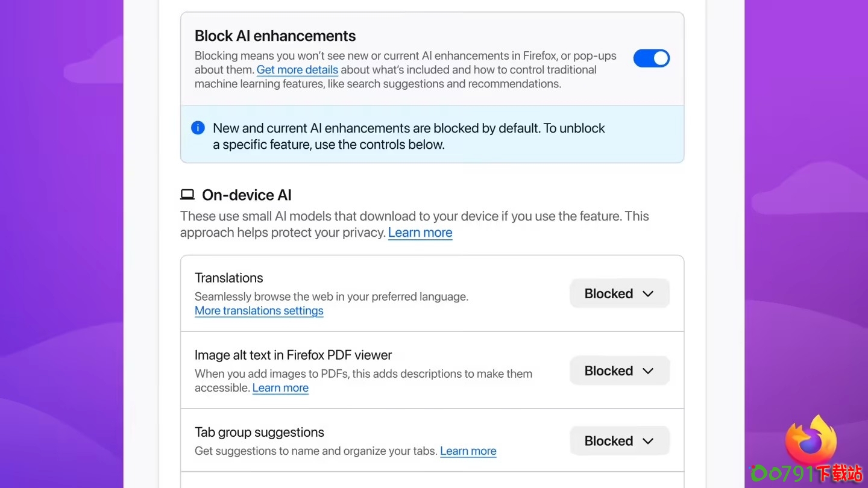This screenshot has width=868, height=488.
Task: Open More translations settings link
Action: 259,311
